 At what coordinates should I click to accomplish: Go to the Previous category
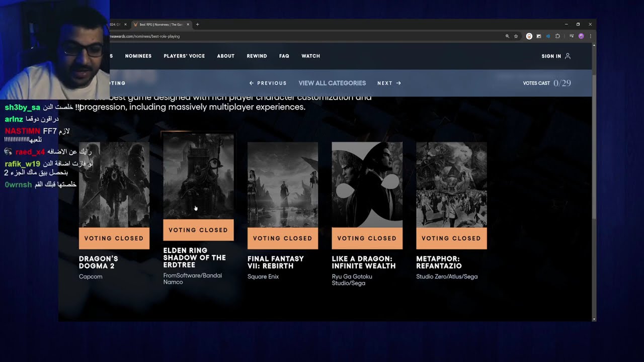pos(268,83)
